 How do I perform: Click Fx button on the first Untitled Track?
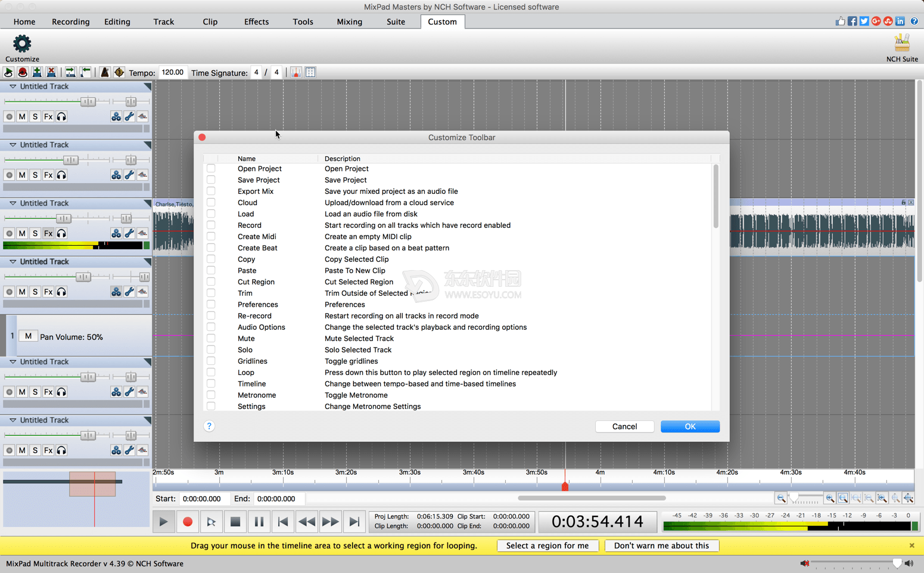48,116
